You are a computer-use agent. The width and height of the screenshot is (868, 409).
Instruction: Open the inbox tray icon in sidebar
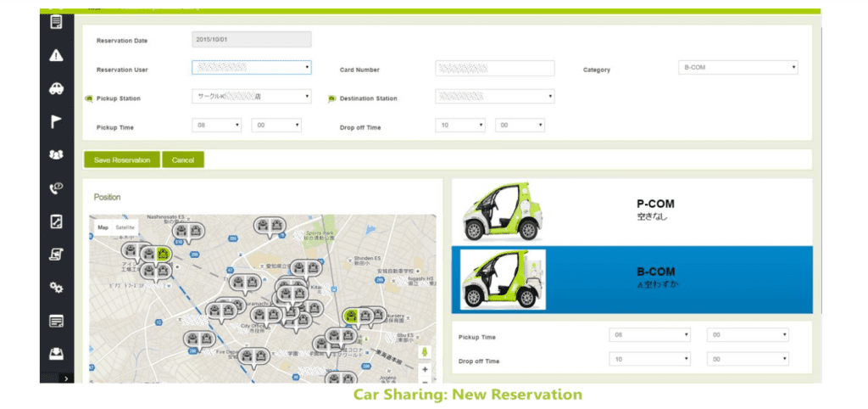56,354
